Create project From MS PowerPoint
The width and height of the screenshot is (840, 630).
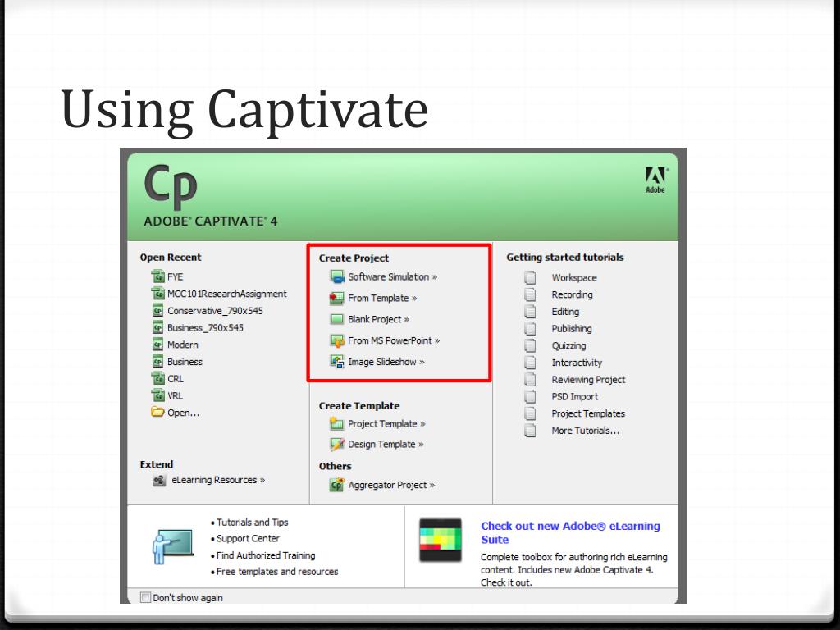(x=394, y=340)
